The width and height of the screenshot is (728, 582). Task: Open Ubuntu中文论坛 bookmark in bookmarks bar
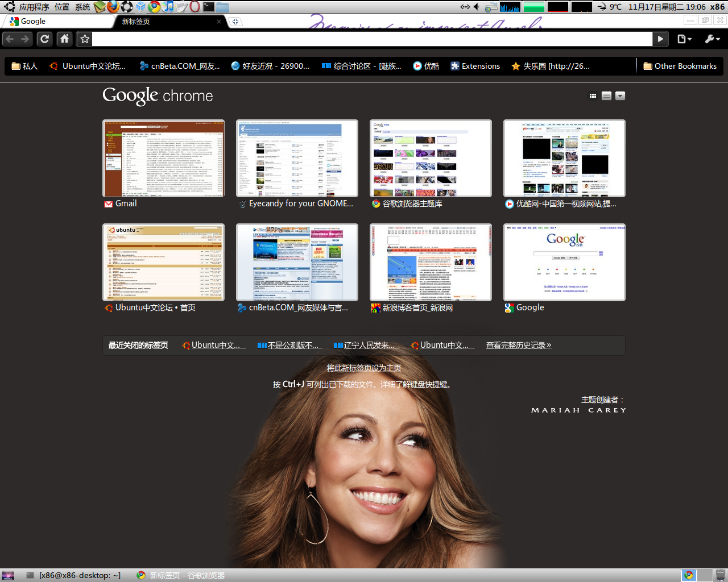click(x=88, y=66)
